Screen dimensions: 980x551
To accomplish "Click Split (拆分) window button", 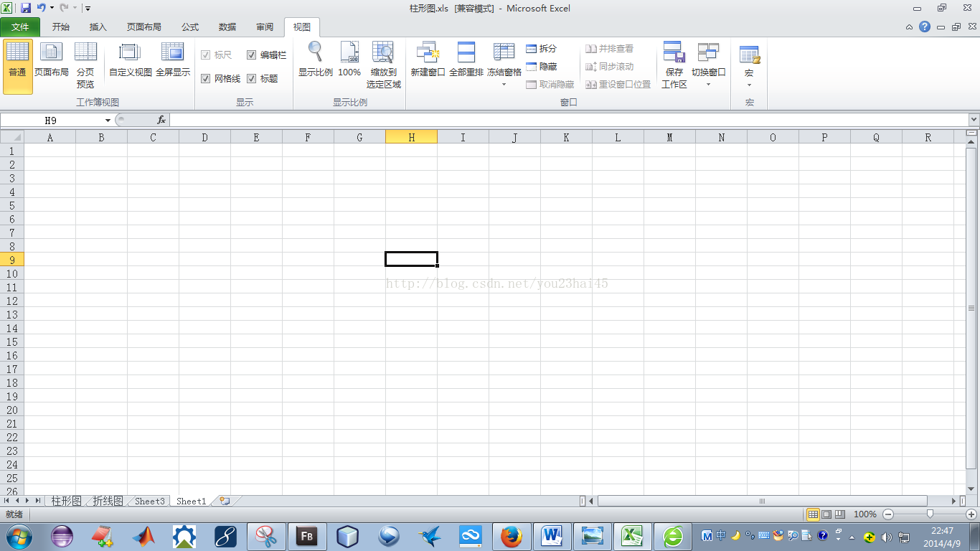I will pos(542,49).
